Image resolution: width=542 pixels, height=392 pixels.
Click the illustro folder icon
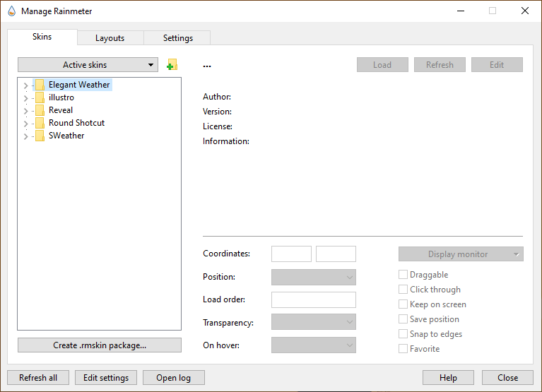[40, 97]
